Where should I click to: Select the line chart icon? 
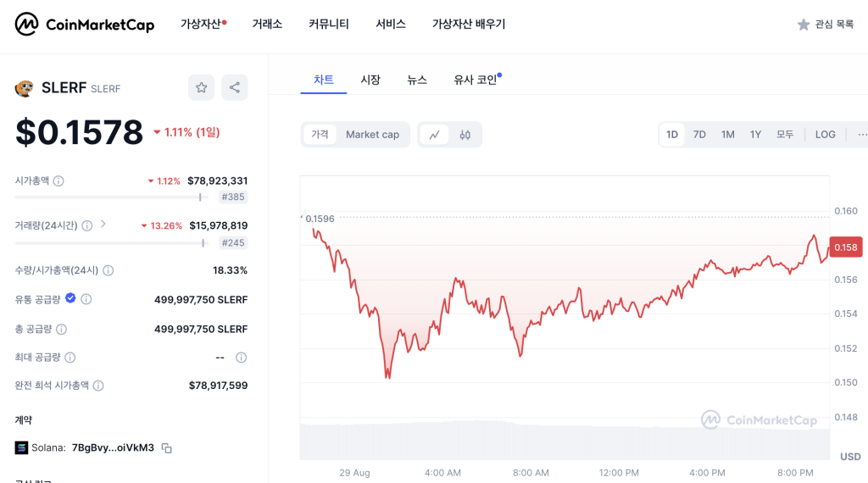pos(435,135)
